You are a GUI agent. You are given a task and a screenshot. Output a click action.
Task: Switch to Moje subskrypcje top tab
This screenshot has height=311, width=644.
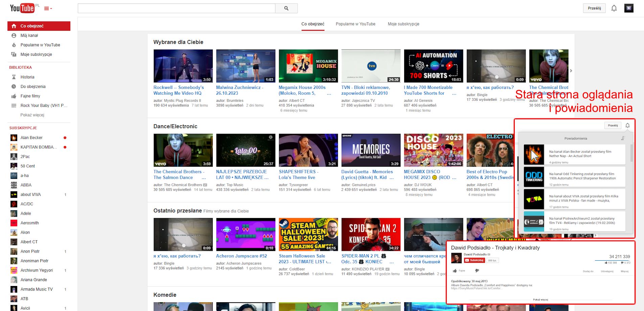pyautogui.click(x=404, y=24)
